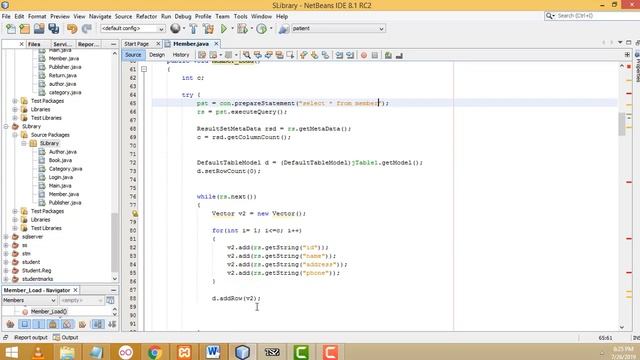Screen dimensions: 640x360
Task: Click the globe browser icon in toolbar
Action: pyautogui.click(x=175, y=28)
